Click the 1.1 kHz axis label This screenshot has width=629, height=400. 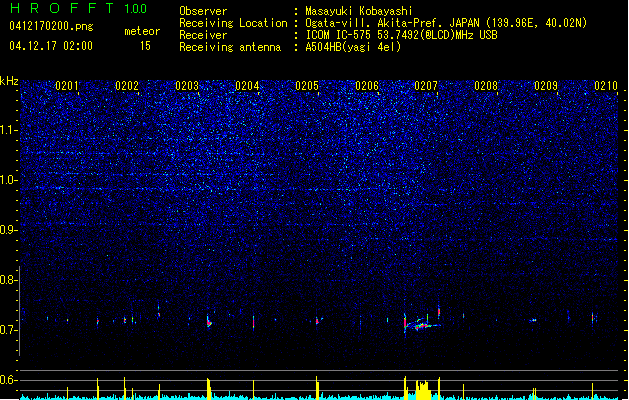(8, 130)
